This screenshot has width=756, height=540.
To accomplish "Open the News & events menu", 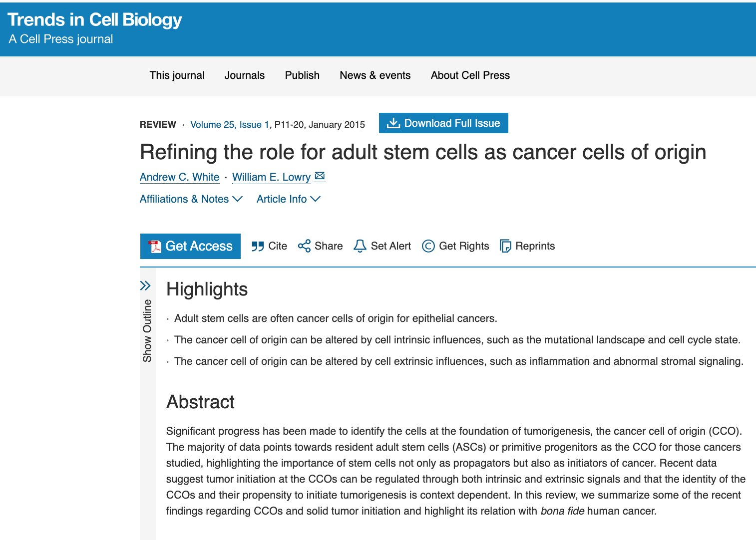I will click(375, 75).
